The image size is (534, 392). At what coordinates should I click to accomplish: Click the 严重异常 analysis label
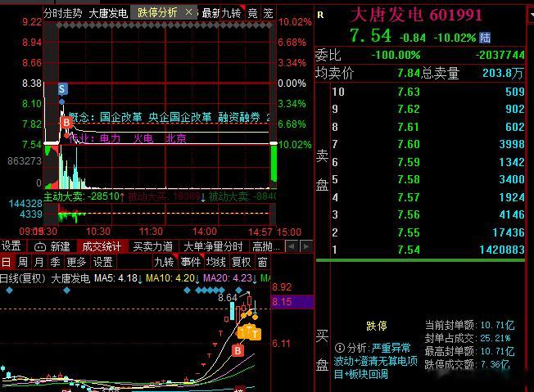pyautogui.click(x=391, y=348)
